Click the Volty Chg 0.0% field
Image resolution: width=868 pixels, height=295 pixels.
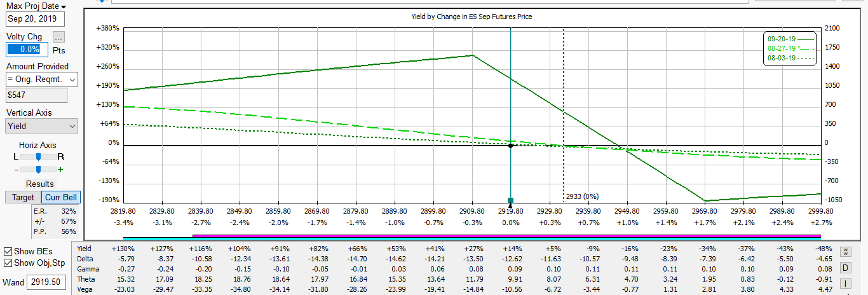pos(27,49)
